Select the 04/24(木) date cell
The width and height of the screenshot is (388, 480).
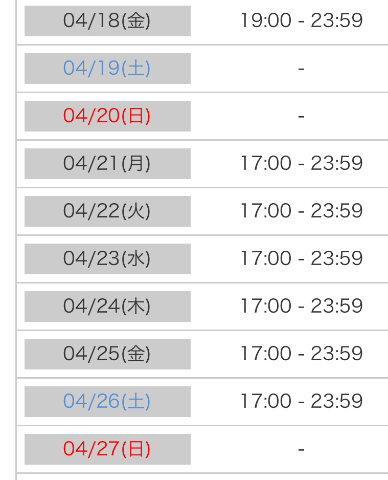(108, 306)
